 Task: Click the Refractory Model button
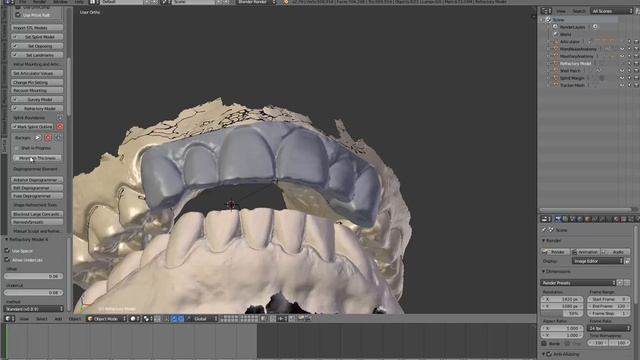click(37, 108)
